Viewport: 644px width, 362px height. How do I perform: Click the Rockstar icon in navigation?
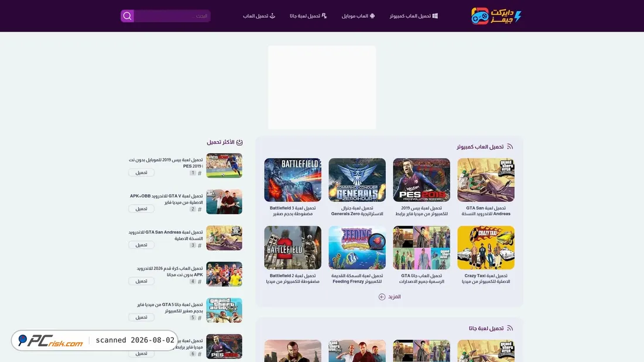click(324, 16)
